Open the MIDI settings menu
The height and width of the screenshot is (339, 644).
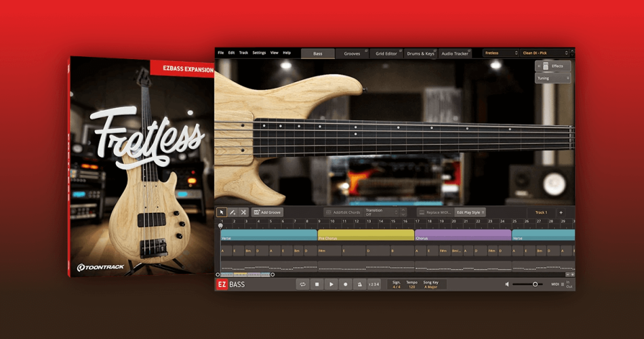[x=557, y=284]
